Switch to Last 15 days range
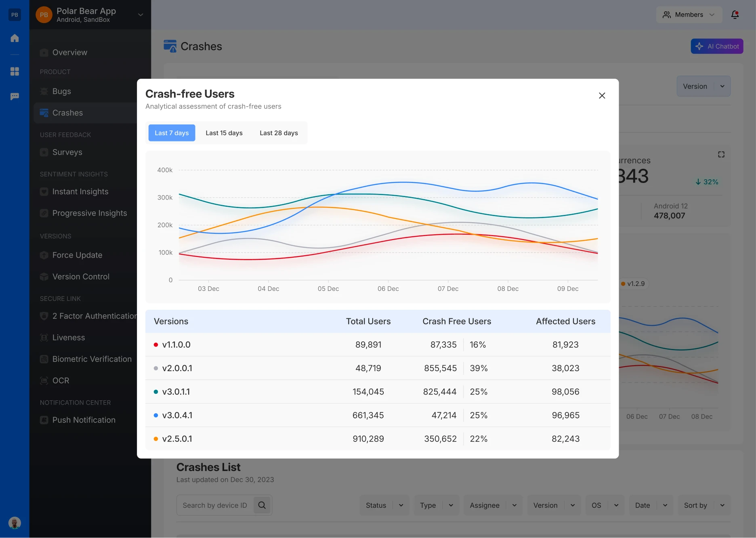 224,133
